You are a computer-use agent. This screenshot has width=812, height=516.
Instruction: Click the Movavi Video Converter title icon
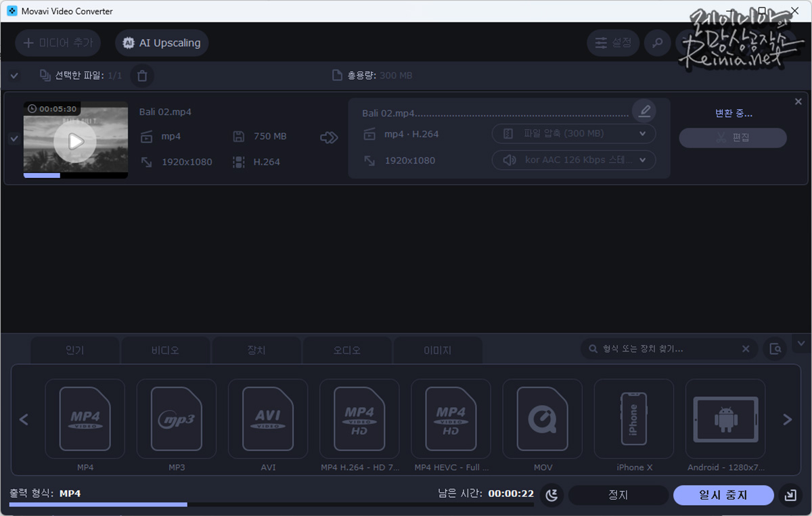pos(12,11)
